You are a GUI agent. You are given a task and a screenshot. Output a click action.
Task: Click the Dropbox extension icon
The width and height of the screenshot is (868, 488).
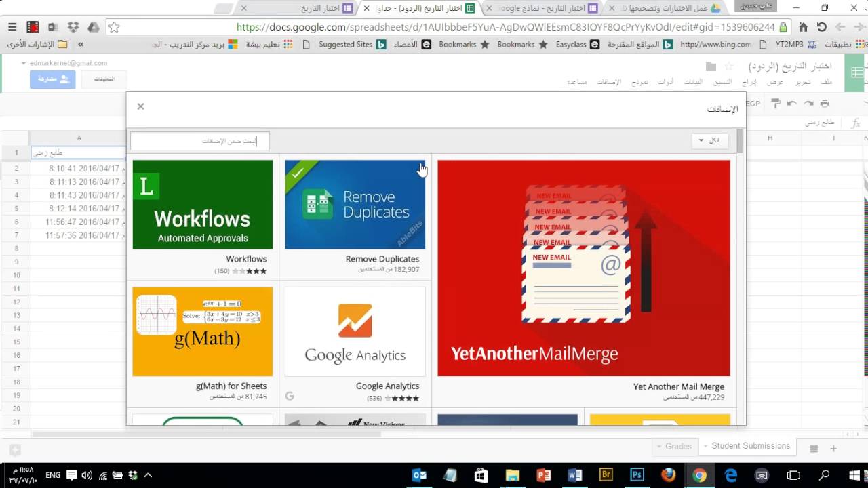click(73, 27)
